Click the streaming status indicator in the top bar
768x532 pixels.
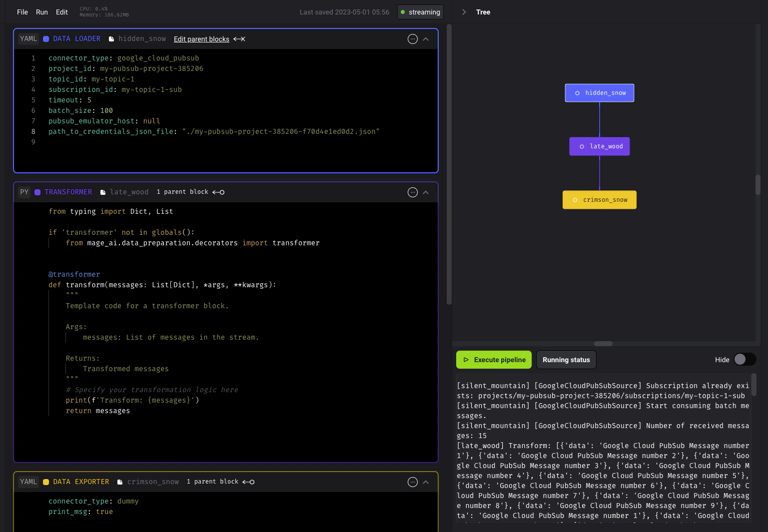[x=420, y=12]
